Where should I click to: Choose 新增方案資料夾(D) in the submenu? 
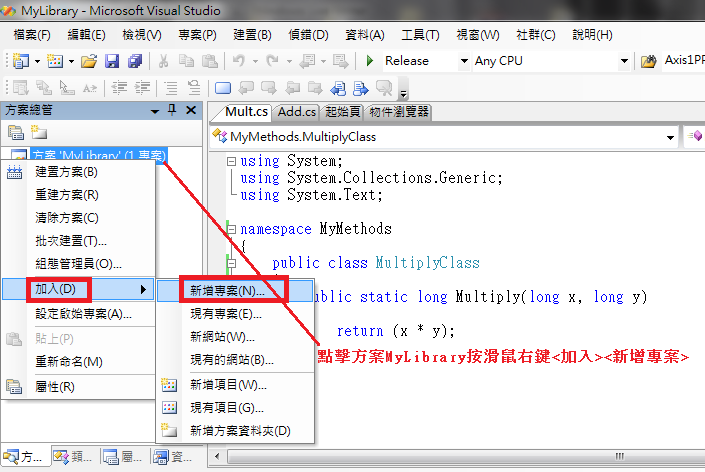(235, 431)
